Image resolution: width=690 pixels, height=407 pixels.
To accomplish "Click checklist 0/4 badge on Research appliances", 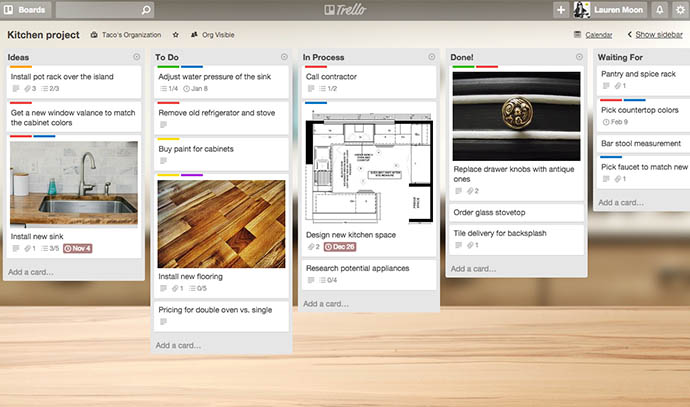I will coord(328,280).
